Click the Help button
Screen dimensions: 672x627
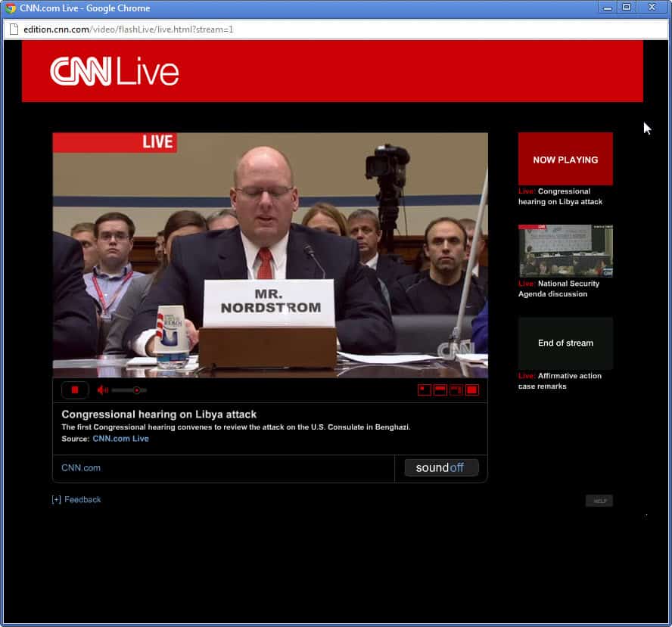click(599, 501)
